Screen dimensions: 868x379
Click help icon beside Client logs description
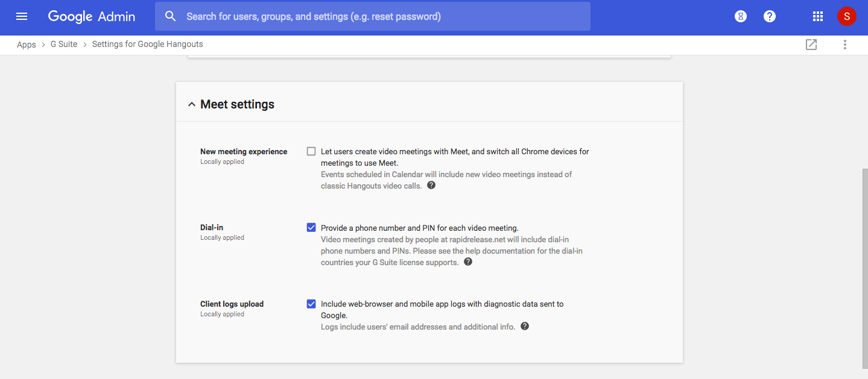pos(525,326)
